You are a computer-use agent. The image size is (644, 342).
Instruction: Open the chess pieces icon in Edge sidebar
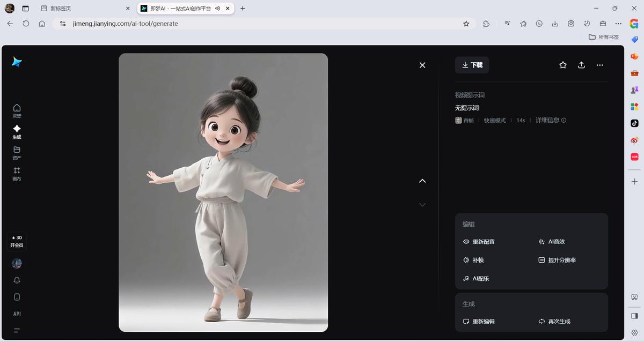(x=634, y=90)
